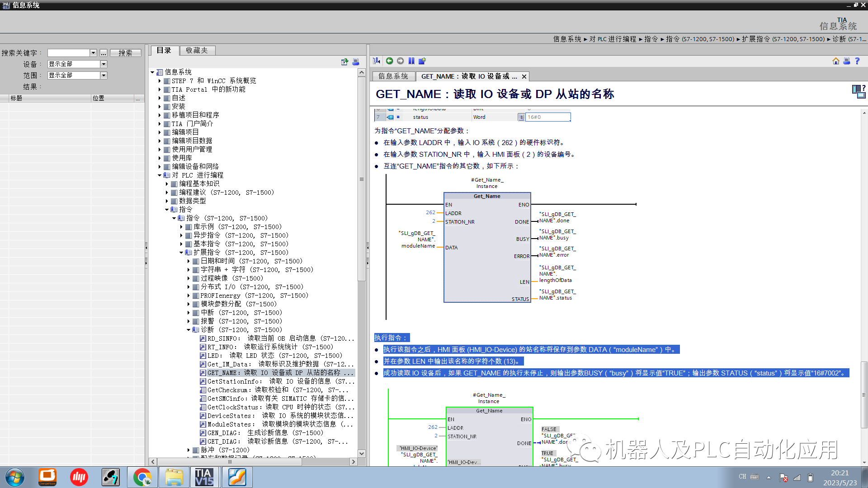Click the Print icon at top right
Screen dimensions: 868x488
847,61
